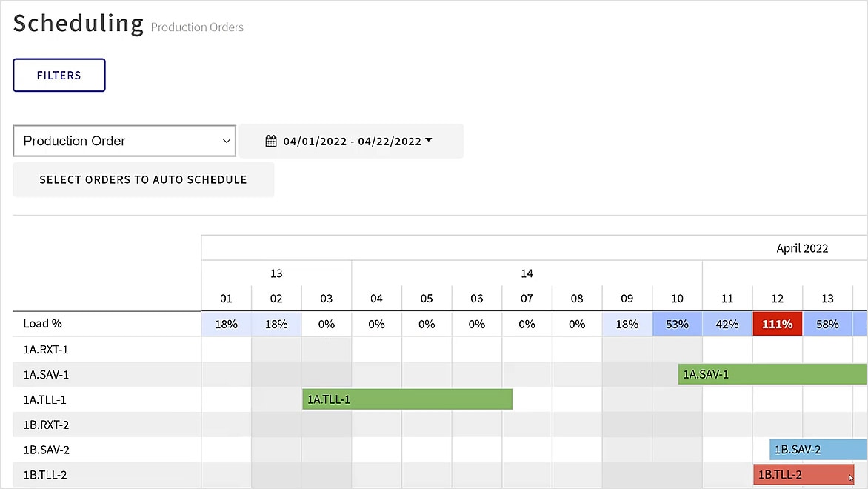Image resolution: width=868 pixels, height=489 pixels.
Task: Select the green 1A.SAV-1 schedule bar
Action: 770,374
